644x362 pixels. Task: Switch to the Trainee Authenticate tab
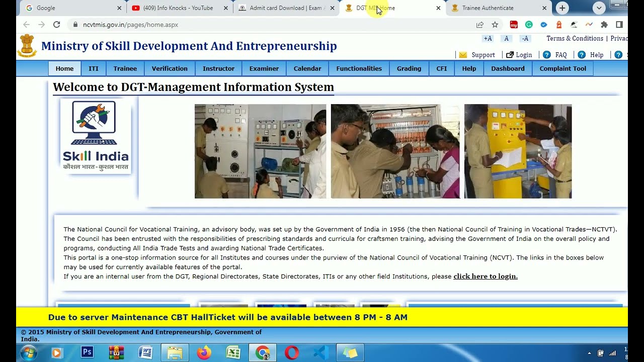coord(499,8)
